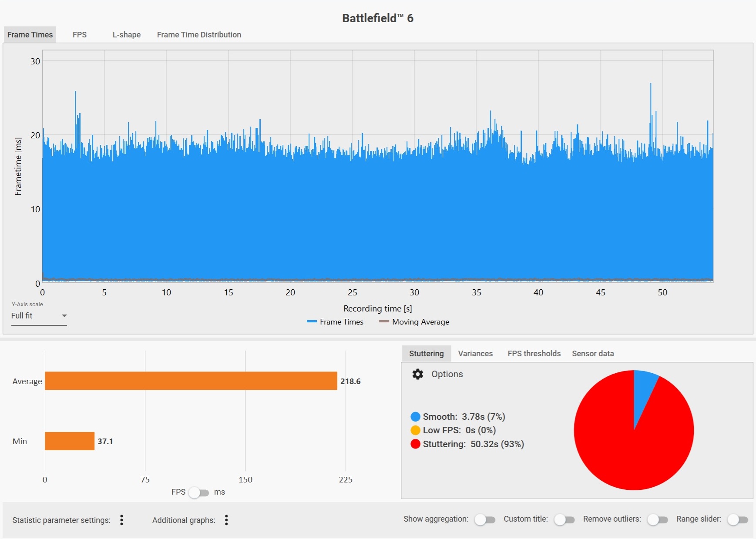756x539 pixels.
Task: Click the orange Average FPS bar
Action: click(x=191, y=381)
